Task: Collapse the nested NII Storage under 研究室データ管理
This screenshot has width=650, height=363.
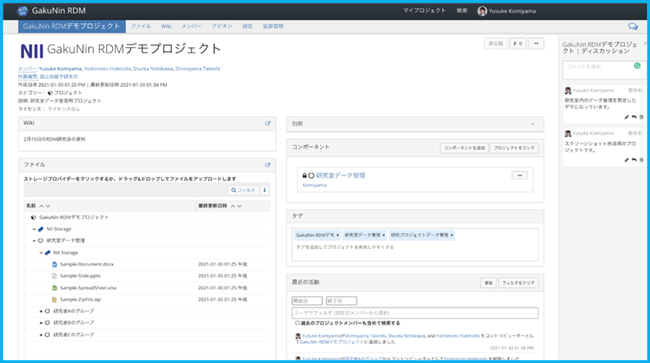Action: pyautogui.click(x=41, y=253)
